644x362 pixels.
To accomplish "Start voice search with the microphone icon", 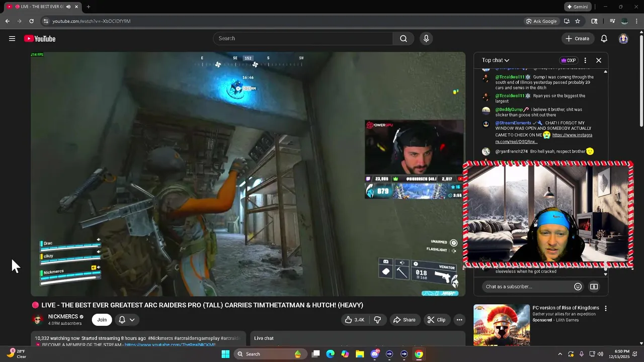I will (x=426, y=39).
